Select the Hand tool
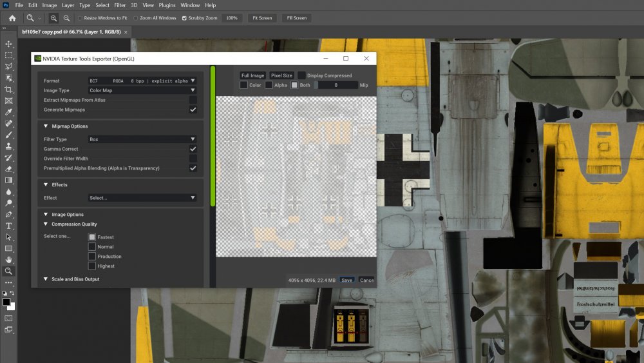 coord(9,259)
